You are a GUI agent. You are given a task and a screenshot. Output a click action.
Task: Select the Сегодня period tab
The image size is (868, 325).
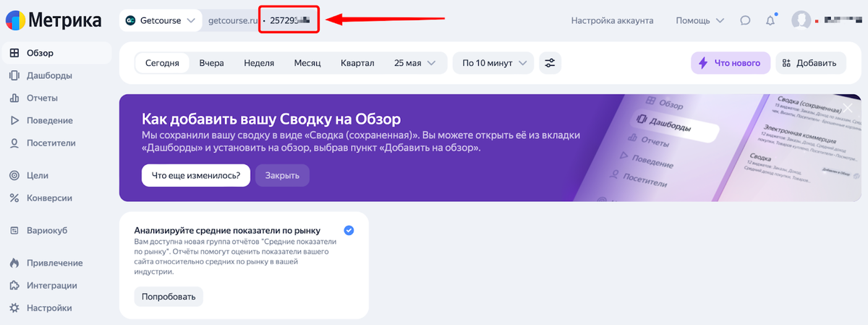pyautogui.click(x=162, y=63)
